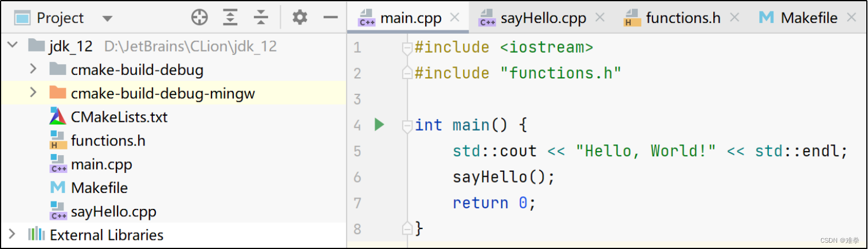Click the grey cmake-build-debug folder icon
The height and width of the screenshot is (249, 868).
pos(57,69)
